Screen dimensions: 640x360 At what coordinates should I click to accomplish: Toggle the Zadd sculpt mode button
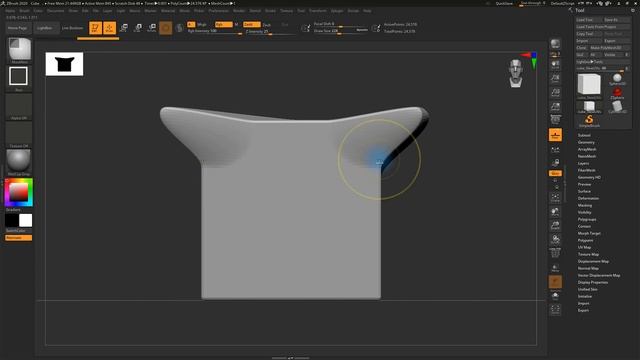tap(251, 24)
